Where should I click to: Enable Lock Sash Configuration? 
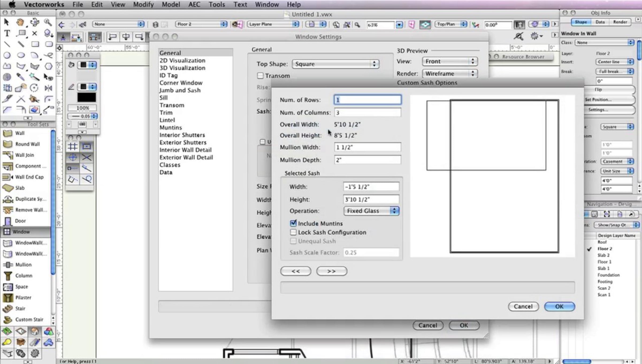coord(293,232)
